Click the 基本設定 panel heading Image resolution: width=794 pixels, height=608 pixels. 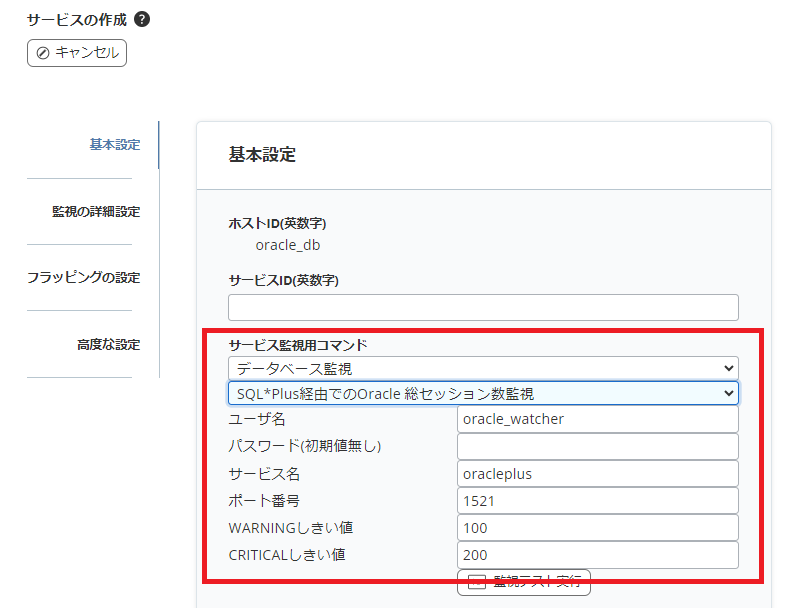point(262,155)
